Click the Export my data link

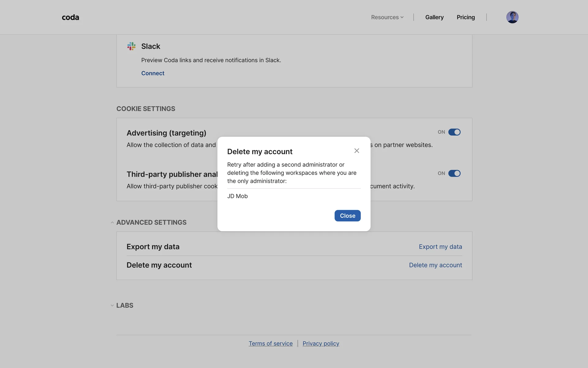(440, 247)
